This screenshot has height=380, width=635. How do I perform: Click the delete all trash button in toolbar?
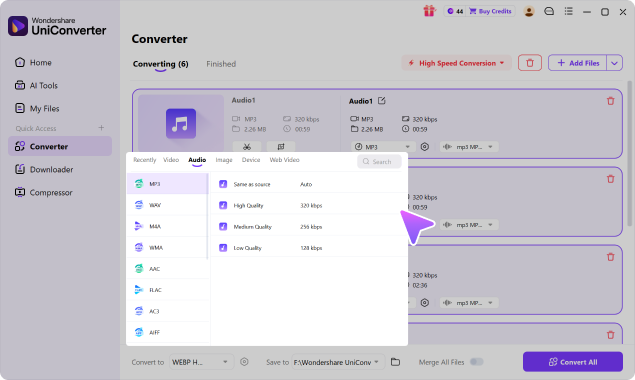pos(530,63)
